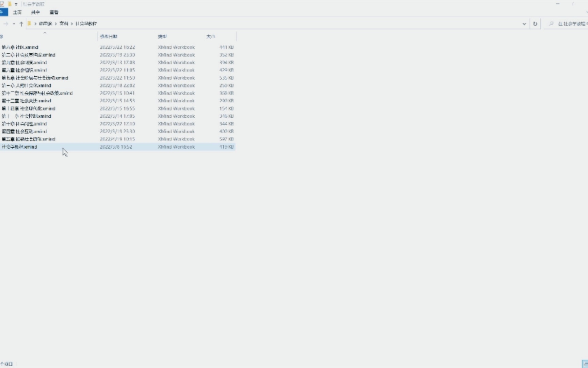Select the 第五章 xmind file sized 597 KB

[x=29, y=139]
